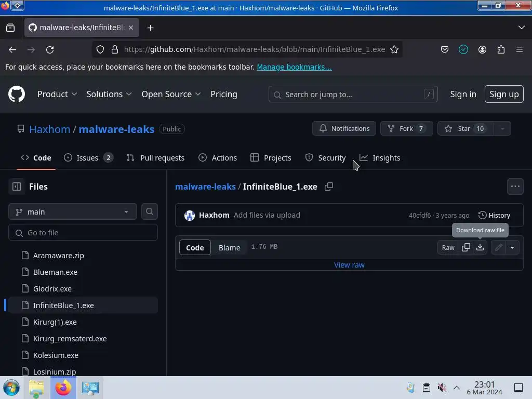532x399 pixels.
Task: Open the taskbar Start menu
Action: point(11,388)
